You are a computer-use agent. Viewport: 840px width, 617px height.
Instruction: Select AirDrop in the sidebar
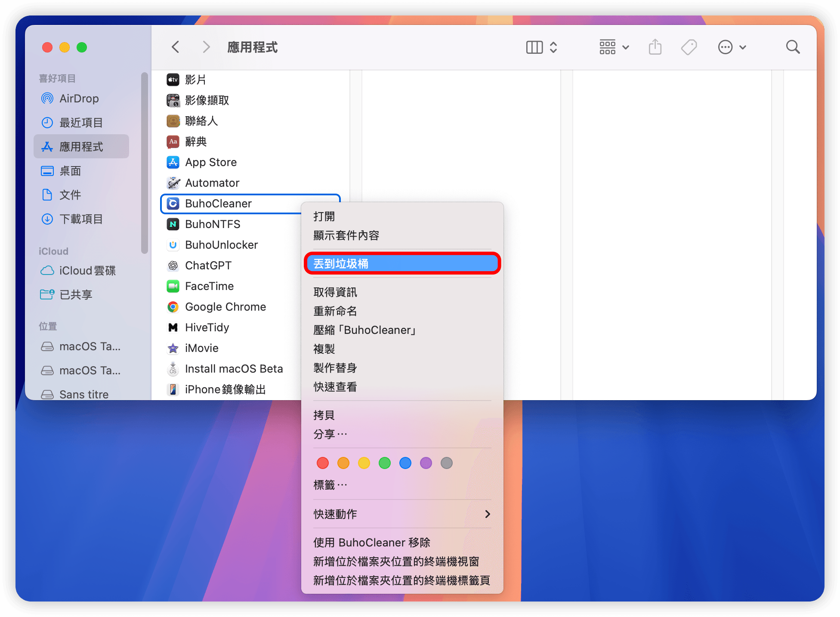(81, 99)
